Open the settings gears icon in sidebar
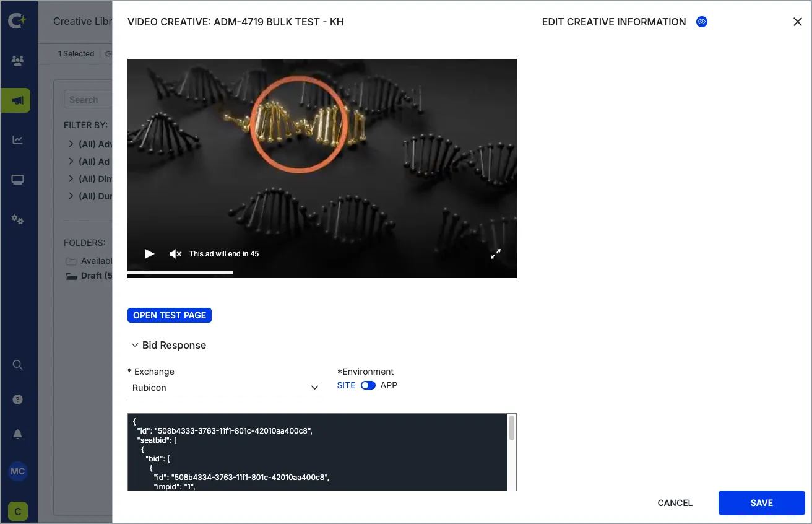The width and height of the screenshot is (812, 524). [x=18, y=219]
